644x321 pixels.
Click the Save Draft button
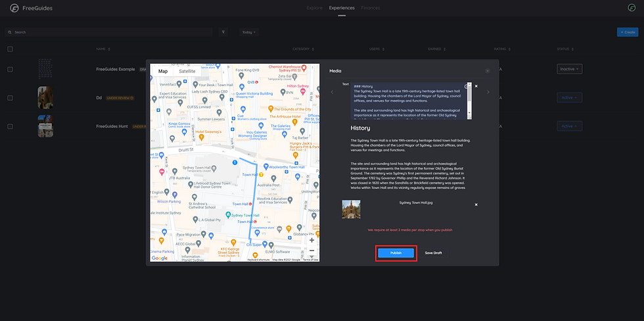pyautogui.click(x=433, y=253)
